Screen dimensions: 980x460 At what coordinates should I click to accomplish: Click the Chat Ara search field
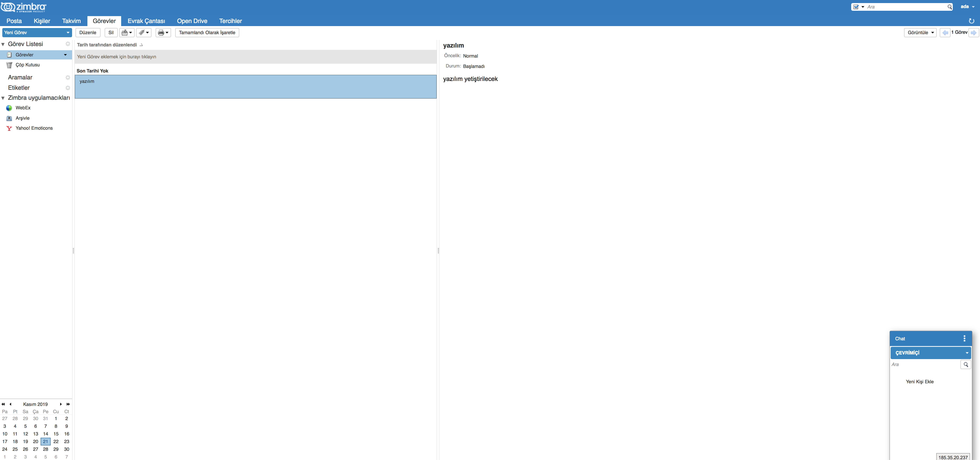[925, 364]
